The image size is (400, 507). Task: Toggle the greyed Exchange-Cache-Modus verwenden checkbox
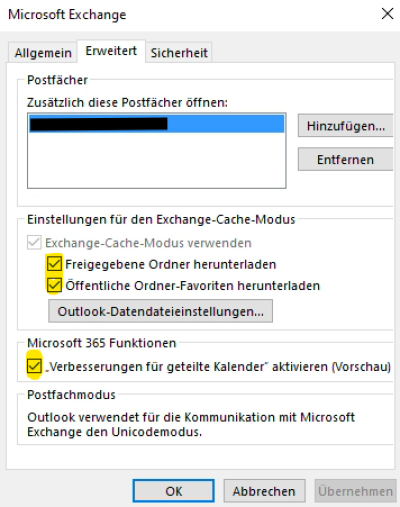(x=34, y=243)
